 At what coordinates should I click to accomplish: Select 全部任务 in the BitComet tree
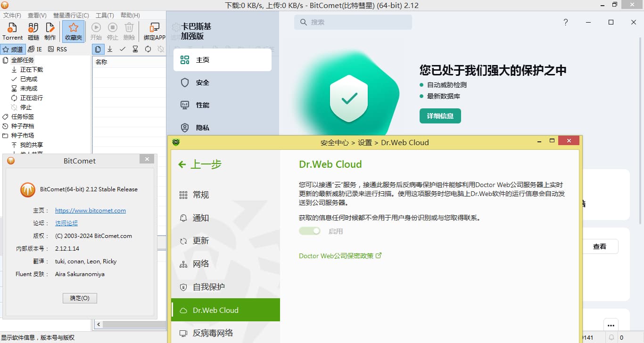(23, 60)
